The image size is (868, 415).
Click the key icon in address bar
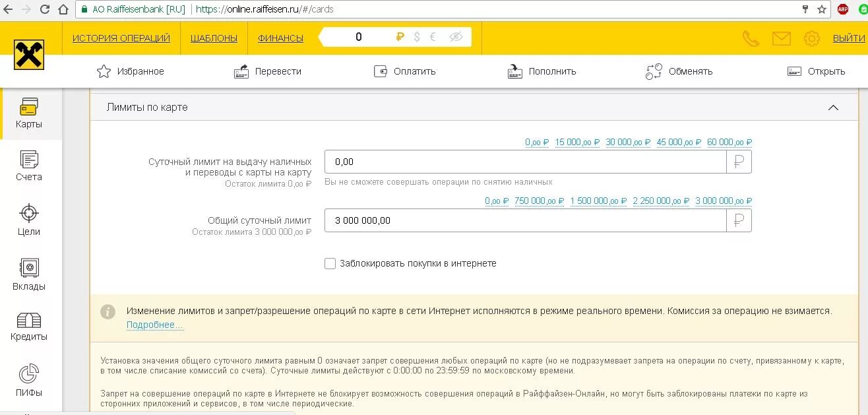pos(805,9)
